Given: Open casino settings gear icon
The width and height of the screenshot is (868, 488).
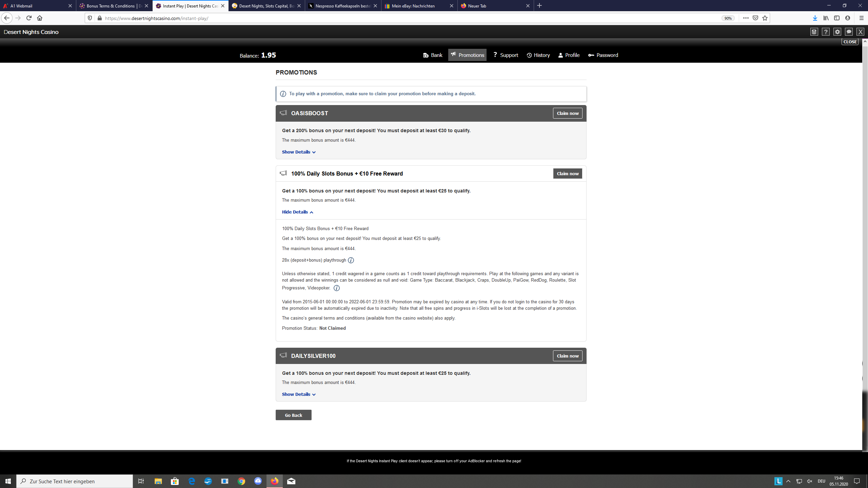Looking at the screenshot, I should tap(837, 32).
